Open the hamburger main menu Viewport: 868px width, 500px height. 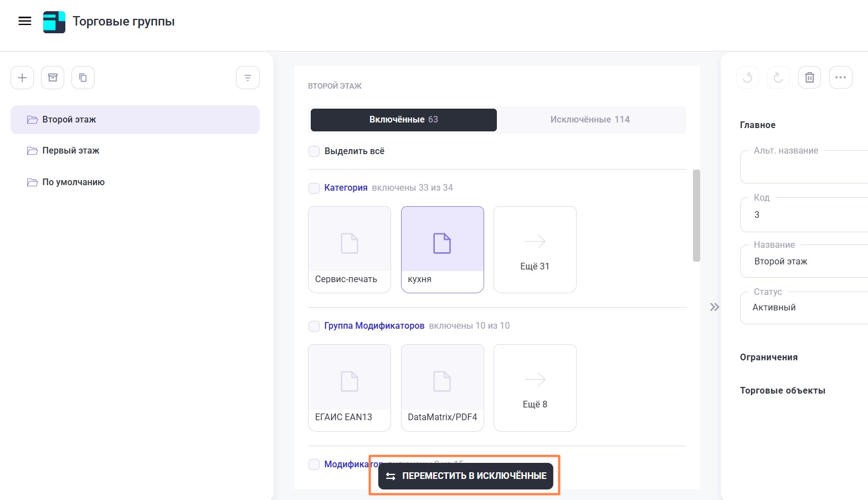tap(25, 21)
